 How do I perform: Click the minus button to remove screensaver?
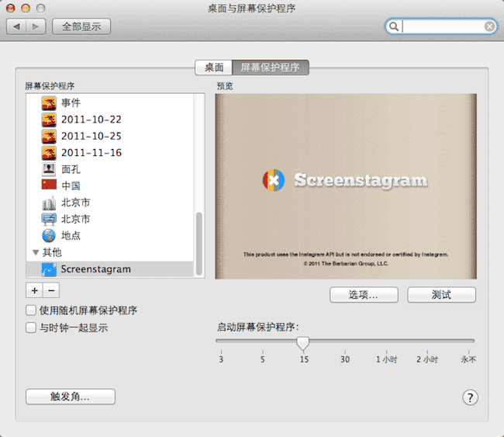pos(51,290)
